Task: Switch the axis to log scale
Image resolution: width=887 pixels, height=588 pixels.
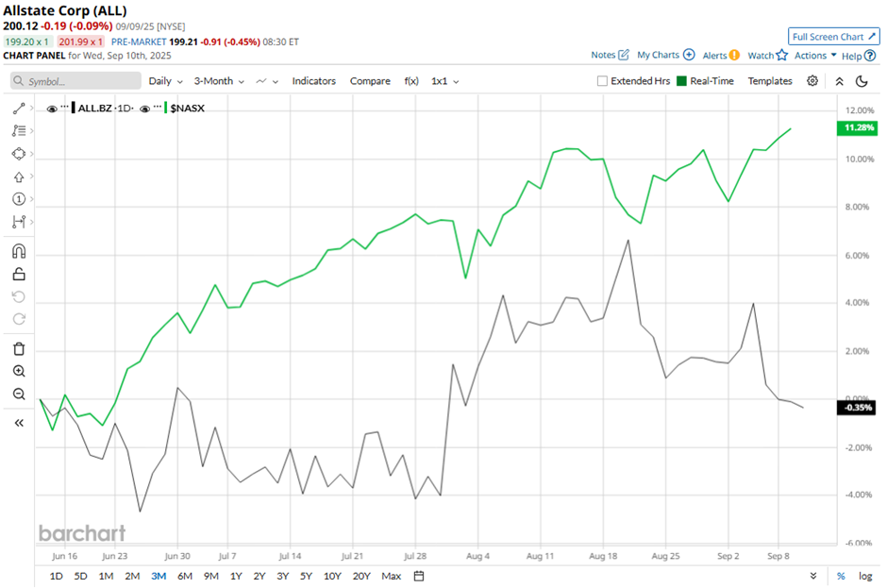Action: 865,576
